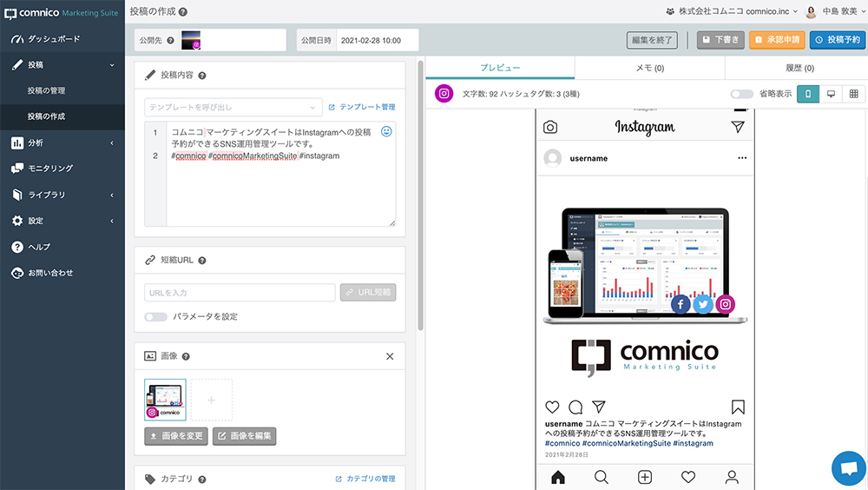
Task: Click the help icon next to 短縮URL
Action: [202, 261]
